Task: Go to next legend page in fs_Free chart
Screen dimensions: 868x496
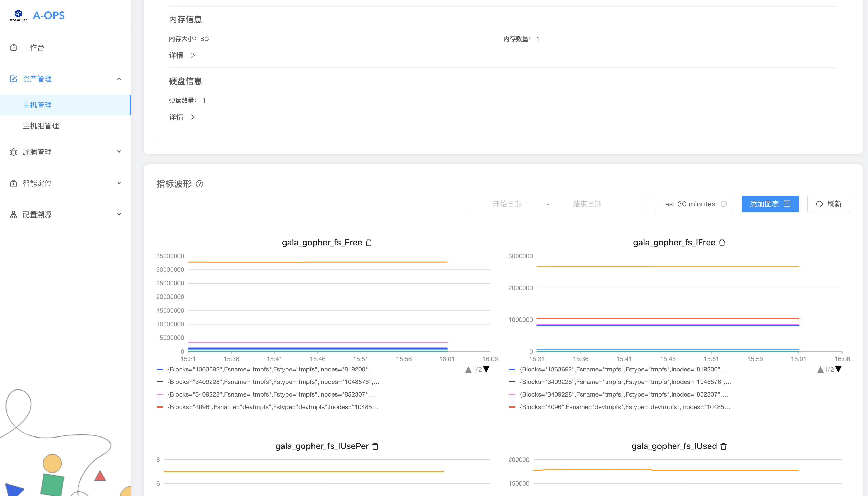Action: click(487, 369)
